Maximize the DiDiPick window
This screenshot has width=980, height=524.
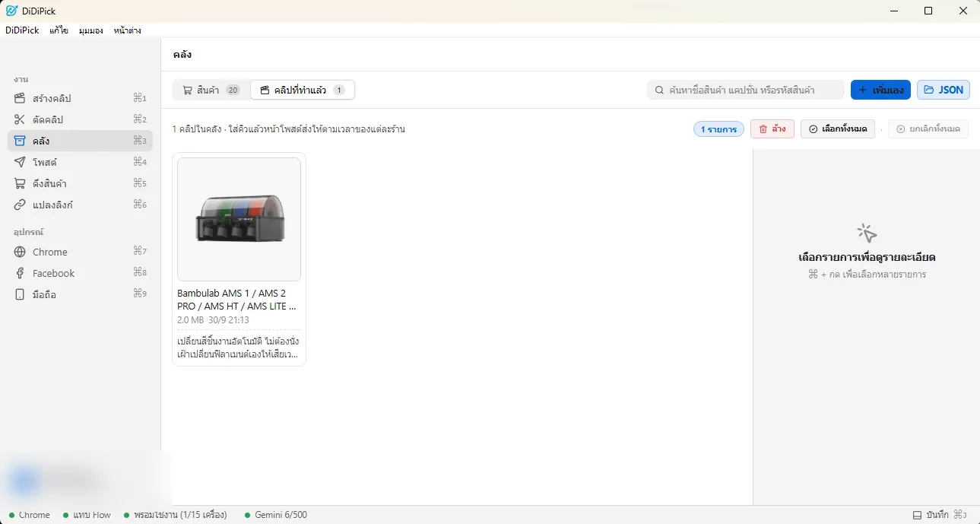pyautogui.click(x=928, y=11)
